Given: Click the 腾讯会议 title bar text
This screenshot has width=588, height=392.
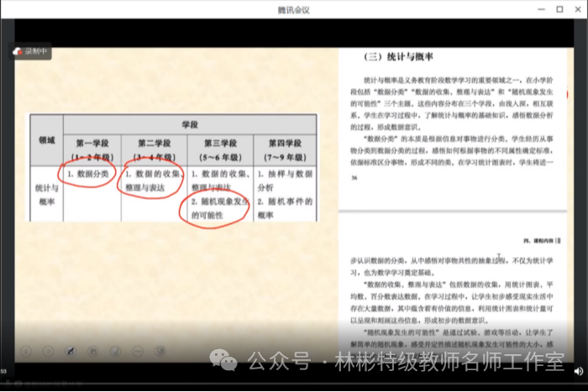Looking at the screenshot, I should [293, 10].
